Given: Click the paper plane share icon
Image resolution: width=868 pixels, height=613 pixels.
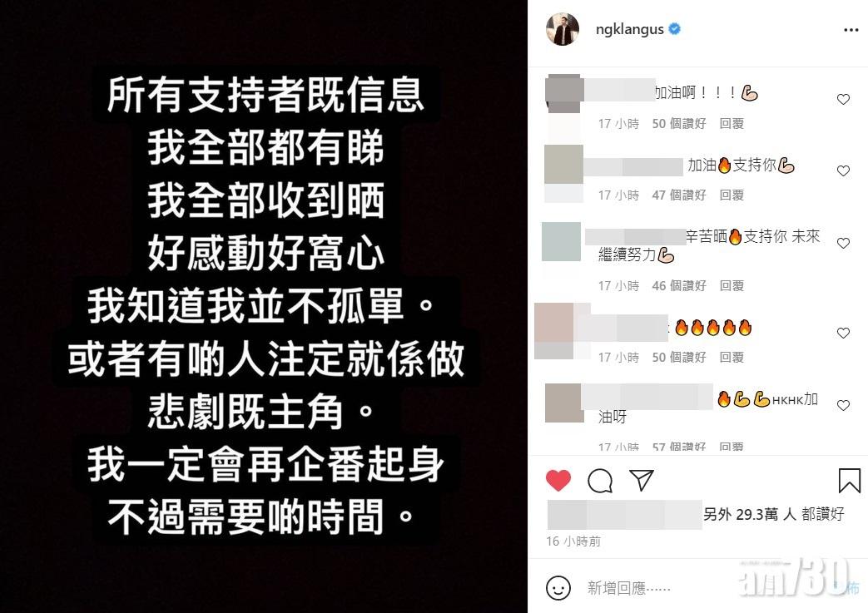Looking at the screenshot, I should pos(642,480).
